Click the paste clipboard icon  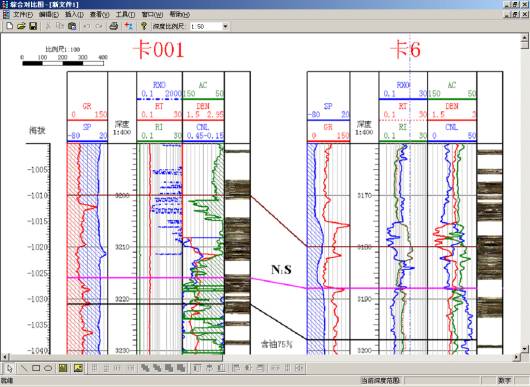click(x=72, y=26)
